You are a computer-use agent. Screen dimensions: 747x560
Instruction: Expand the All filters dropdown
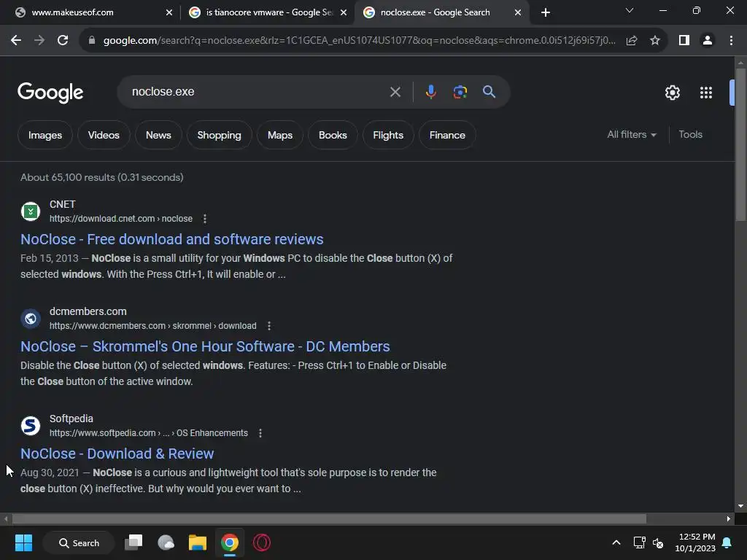[x=632, y=135]
